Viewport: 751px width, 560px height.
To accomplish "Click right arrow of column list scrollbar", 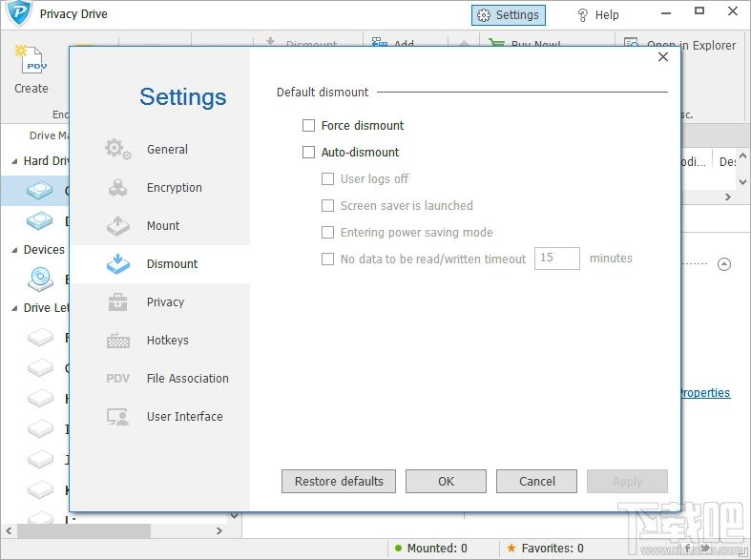I will [728, 197].
